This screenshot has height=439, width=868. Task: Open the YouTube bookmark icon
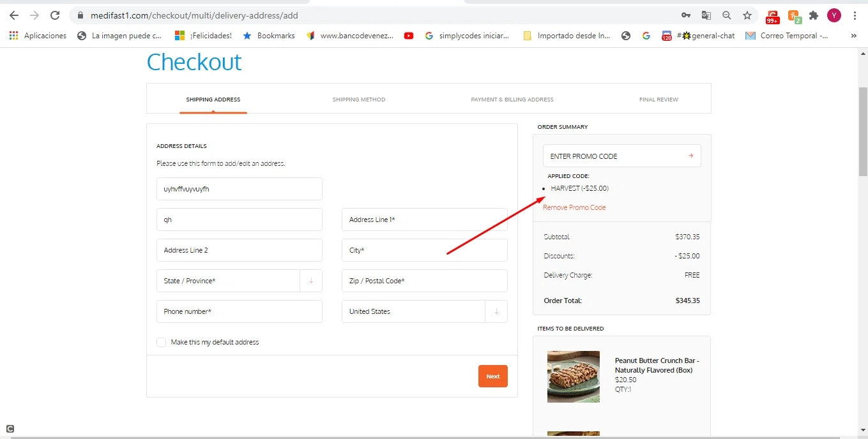(x=409, y=36)
